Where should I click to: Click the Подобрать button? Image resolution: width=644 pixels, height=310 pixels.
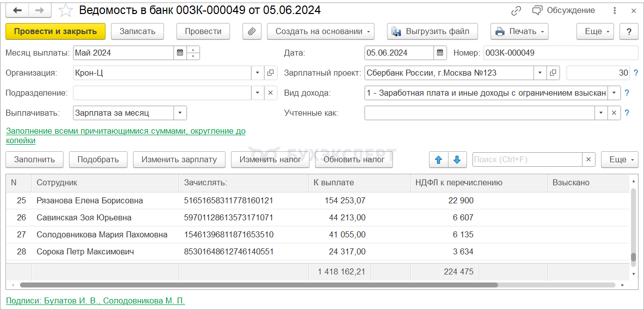(x=98, y=159)
